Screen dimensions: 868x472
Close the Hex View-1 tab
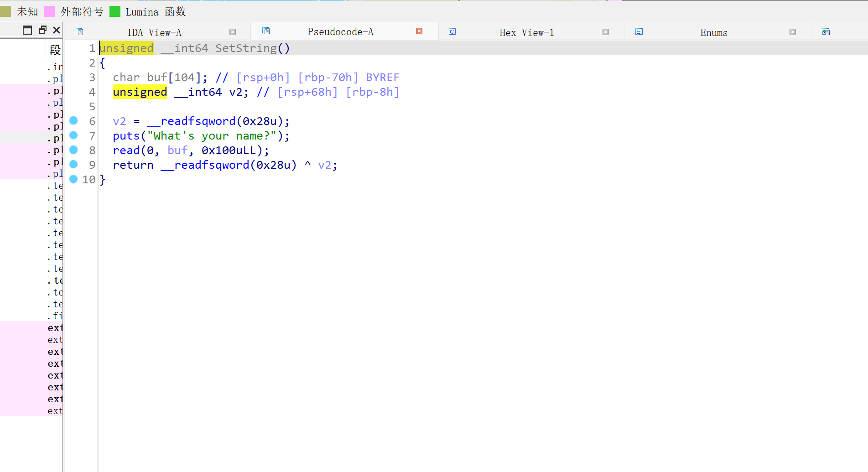606,32
